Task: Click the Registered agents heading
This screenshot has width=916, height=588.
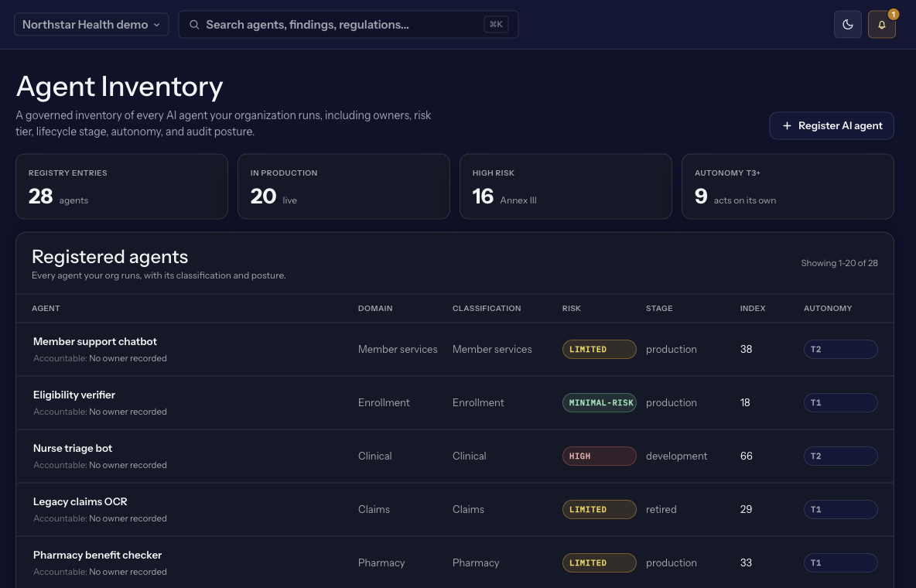Action: pyautogui.click(x=110, y=257)
